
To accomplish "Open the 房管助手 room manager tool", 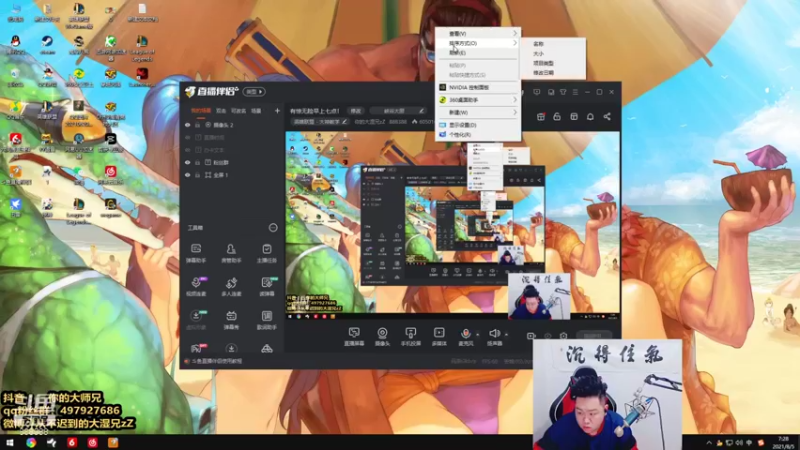I will pos(231,253).
